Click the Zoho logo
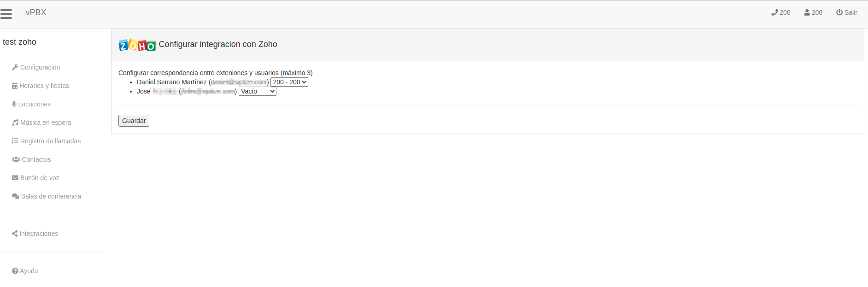868x287 pixels. pos(137,45)
